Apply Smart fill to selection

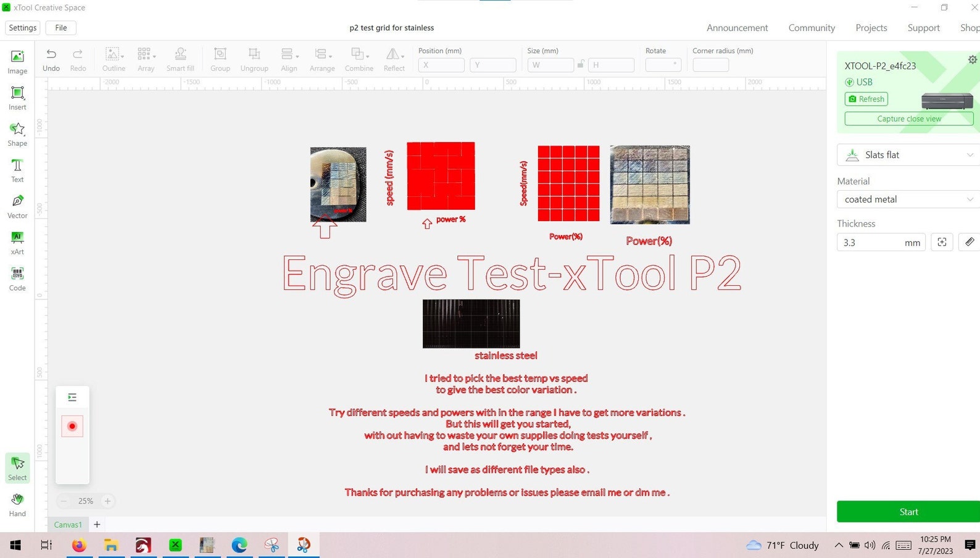click(x=180, y=60)
